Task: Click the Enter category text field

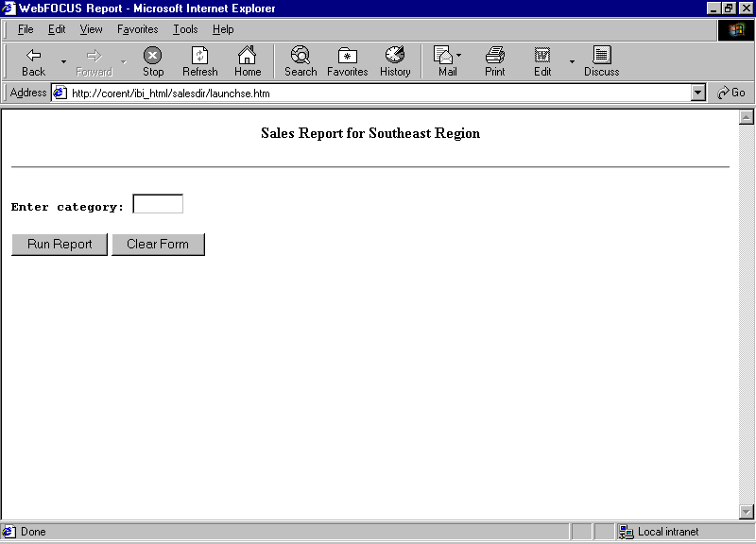Action: pos(158,204)
